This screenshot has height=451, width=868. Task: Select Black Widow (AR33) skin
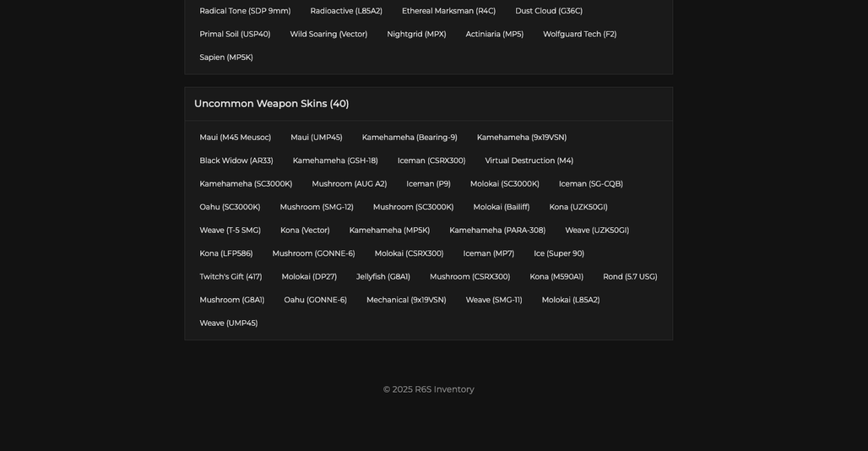click(236, 161)
